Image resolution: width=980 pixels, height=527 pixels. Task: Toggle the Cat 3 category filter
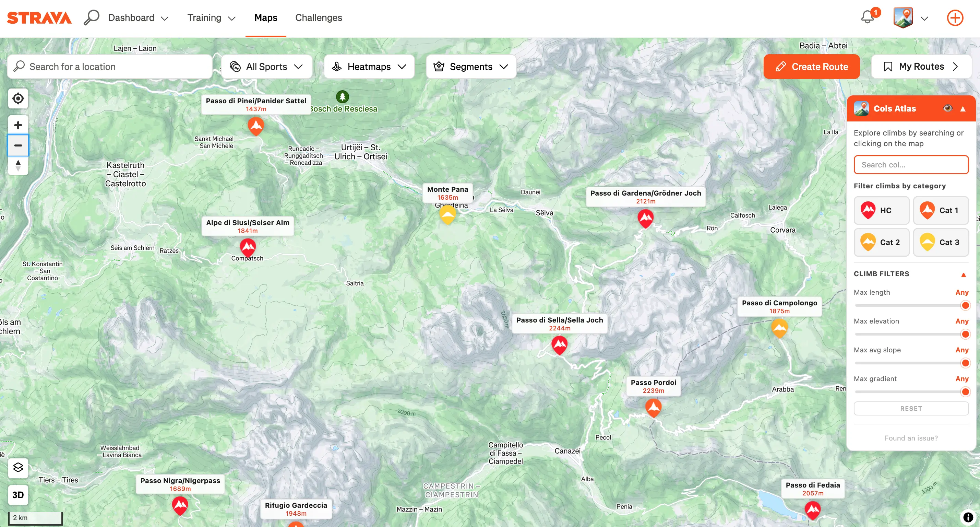point(941,242)
